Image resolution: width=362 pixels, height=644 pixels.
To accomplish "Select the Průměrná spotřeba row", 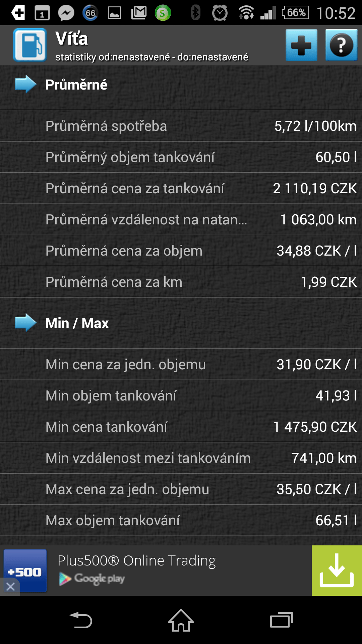I will tap(181, 126).
